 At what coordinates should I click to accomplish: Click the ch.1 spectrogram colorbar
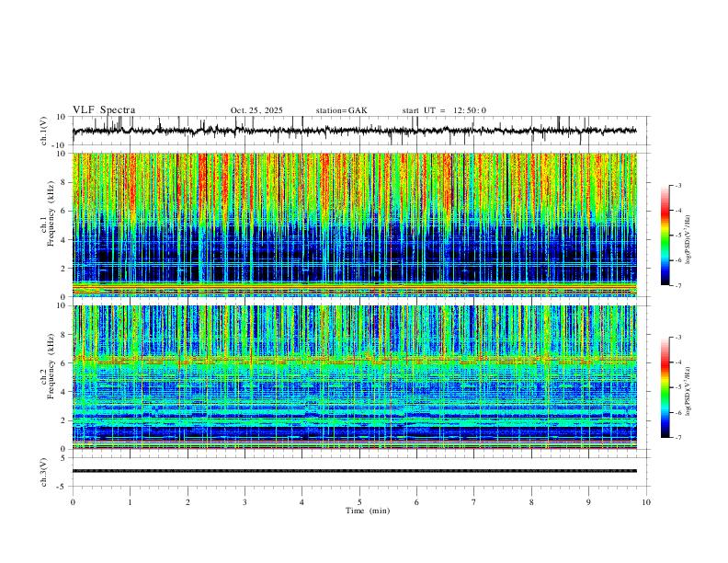coord(665,236)
